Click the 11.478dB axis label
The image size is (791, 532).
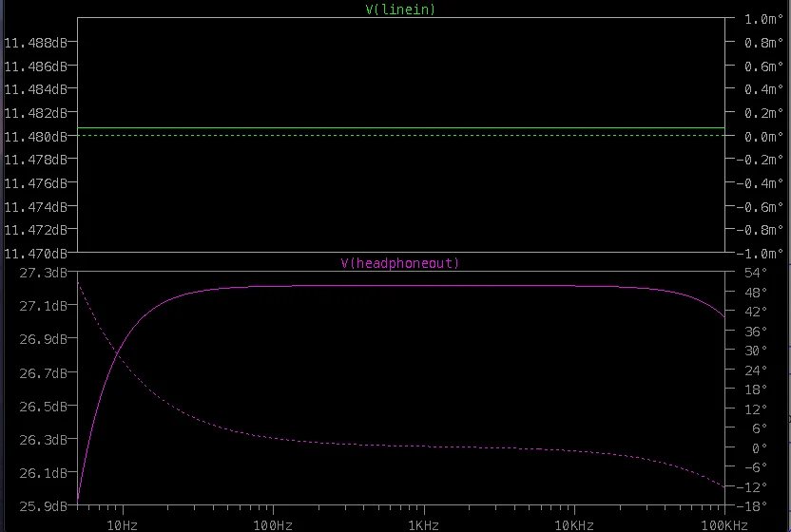(36, 160)
